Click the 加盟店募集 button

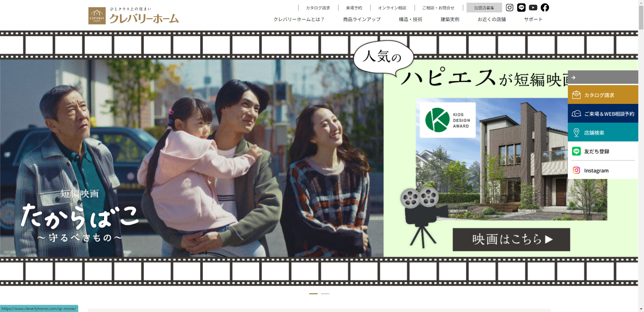(x=484, y=8)
